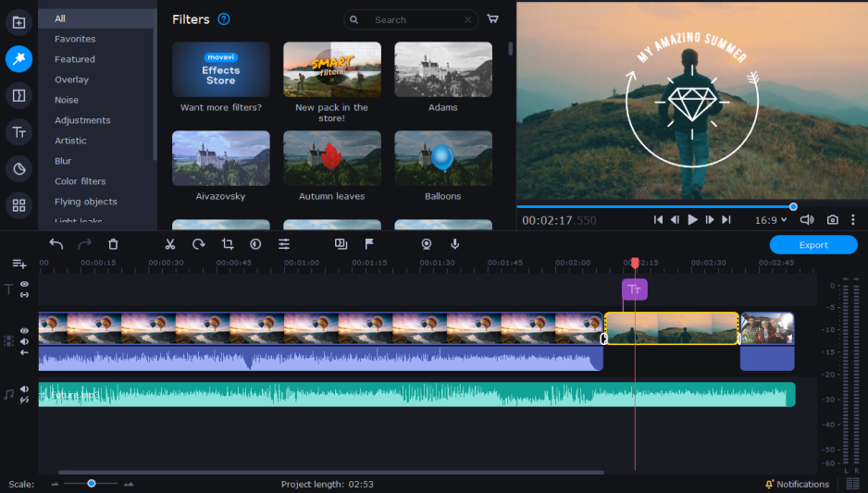Open the store shopping cart icon
Image resolution: width=868 pixels, height=493 pixels.
point(492,18)
